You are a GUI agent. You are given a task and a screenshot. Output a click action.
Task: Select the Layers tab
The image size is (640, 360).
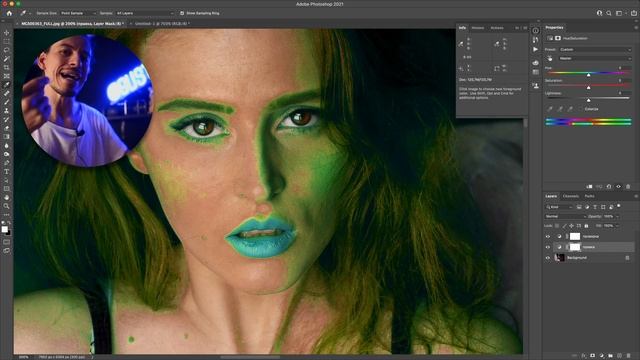(x=551, y=196)
